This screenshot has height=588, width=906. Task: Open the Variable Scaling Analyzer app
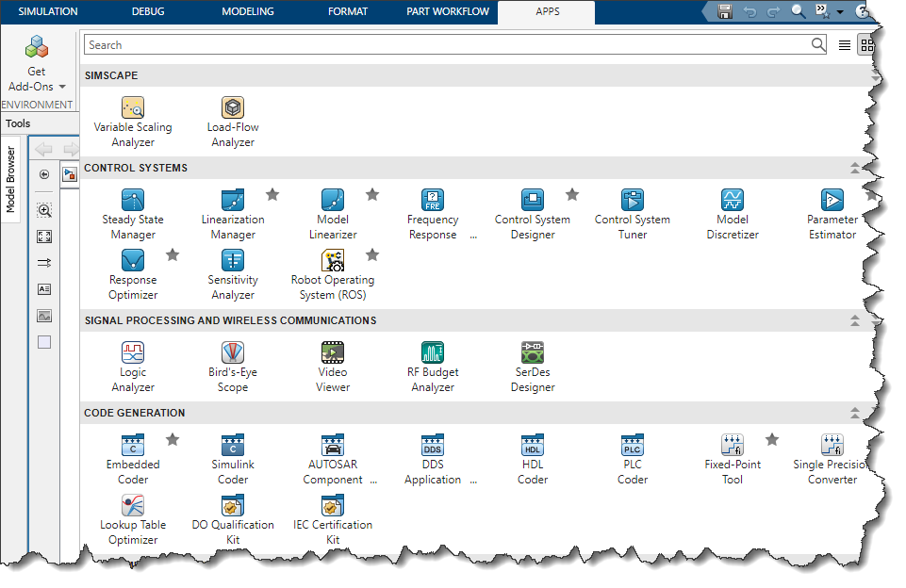pos(133,108)
